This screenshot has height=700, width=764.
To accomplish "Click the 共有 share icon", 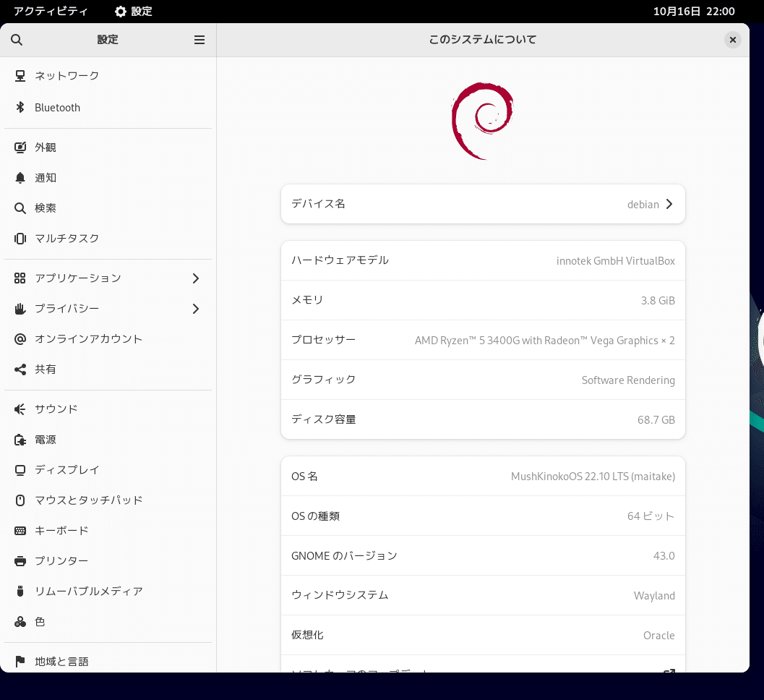I will coord(20,370).
